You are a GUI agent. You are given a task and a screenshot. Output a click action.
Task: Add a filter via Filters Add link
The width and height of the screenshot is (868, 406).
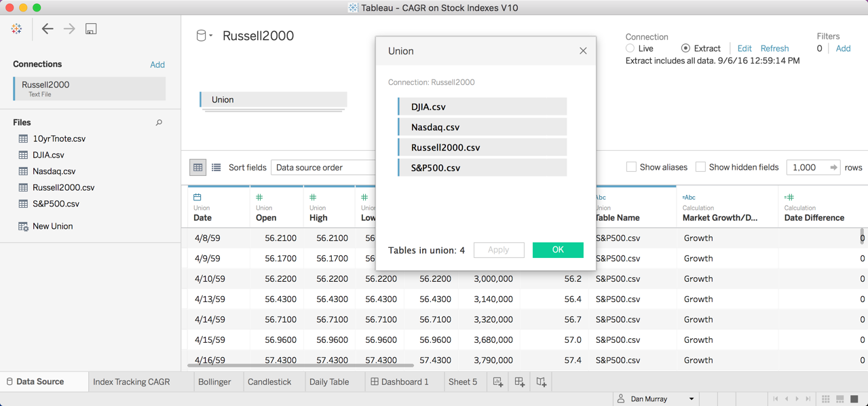[843, 49]
